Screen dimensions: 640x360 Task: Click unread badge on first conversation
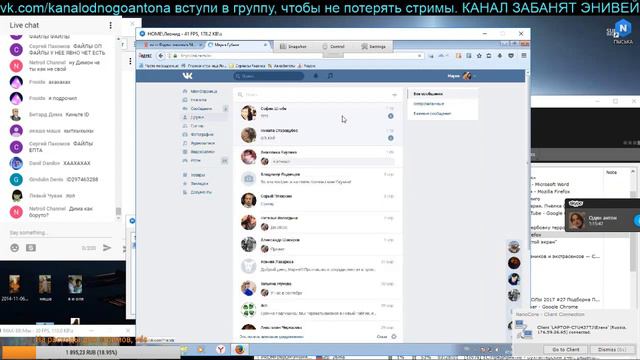(391, 116)
